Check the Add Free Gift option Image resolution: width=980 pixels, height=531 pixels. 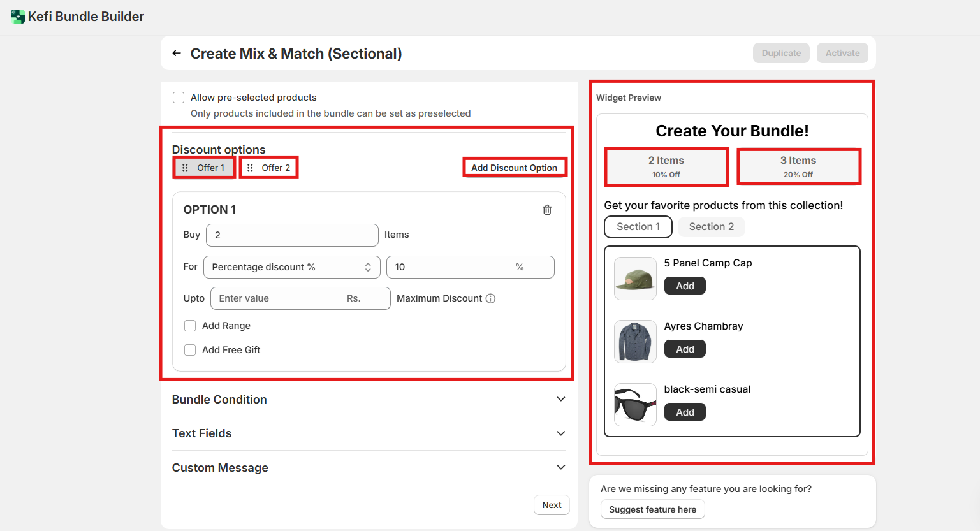(190, 350)
